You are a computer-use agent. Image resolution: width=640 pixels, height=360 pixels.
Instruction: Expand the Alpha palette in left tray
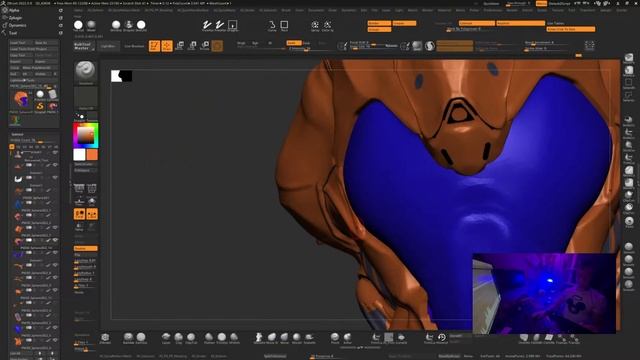[x=14, y=10]
